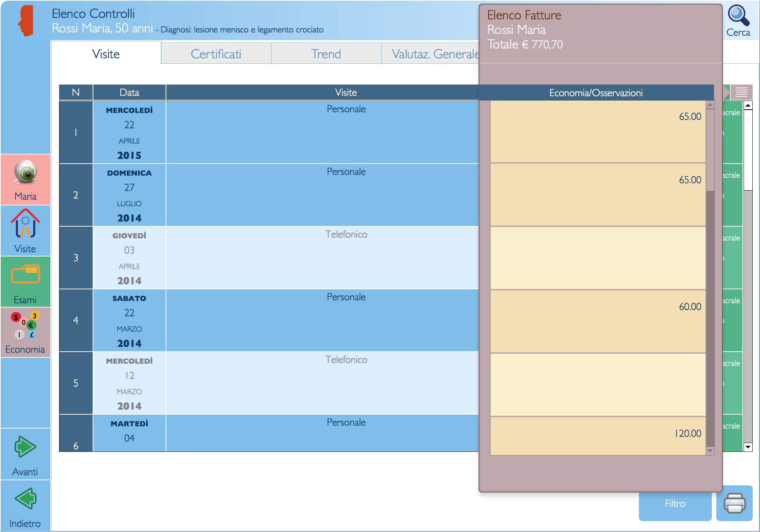This screenshot has height=532, width=760.
Task: Click the table scrollbar down arrow
Action: [748, 447]
